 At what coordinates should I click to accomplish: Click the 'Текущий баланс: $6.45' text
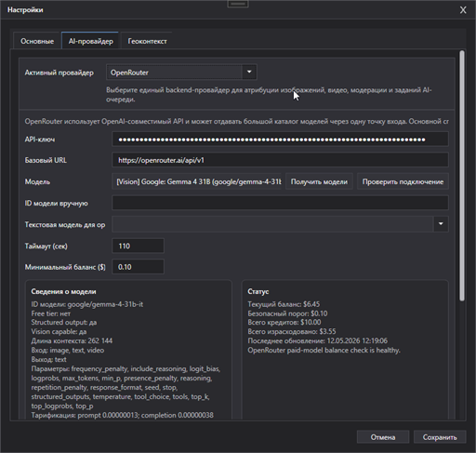[x=284, y=304]
